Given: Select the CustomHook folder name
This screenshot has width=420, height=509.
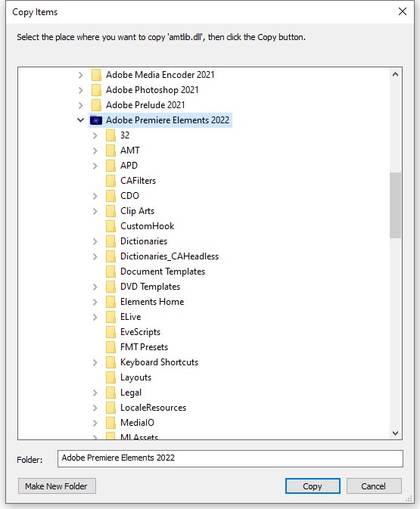Looking at the screenshot, I should 147,226.
